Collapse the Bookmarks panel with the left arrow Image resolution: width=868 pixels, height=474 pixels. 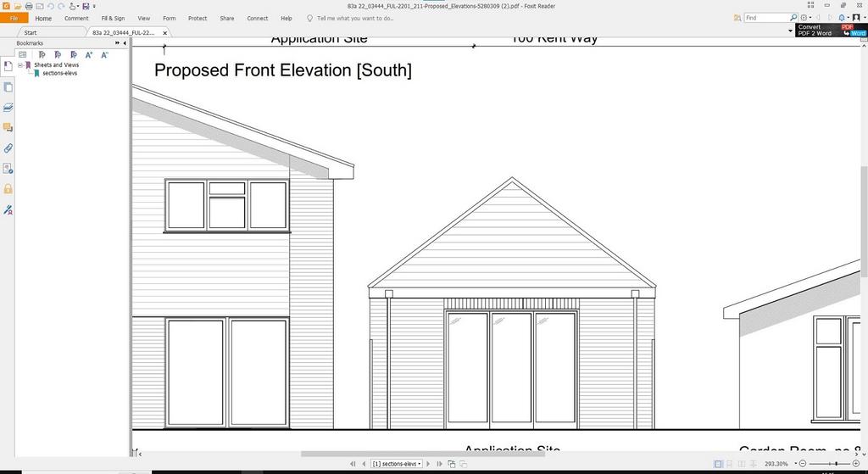125,42
